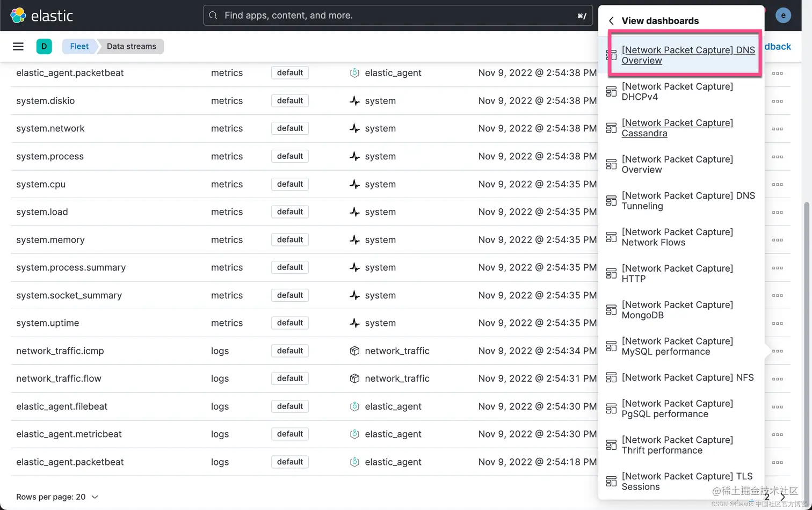The image size is (812, 510).
Task: Click the search magnifier icon
Action: point(213,16)
